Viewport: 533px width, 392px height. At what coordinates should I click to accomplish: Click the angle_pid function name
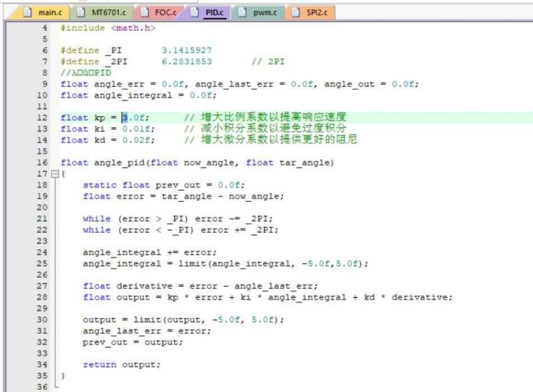pos(111,163)
